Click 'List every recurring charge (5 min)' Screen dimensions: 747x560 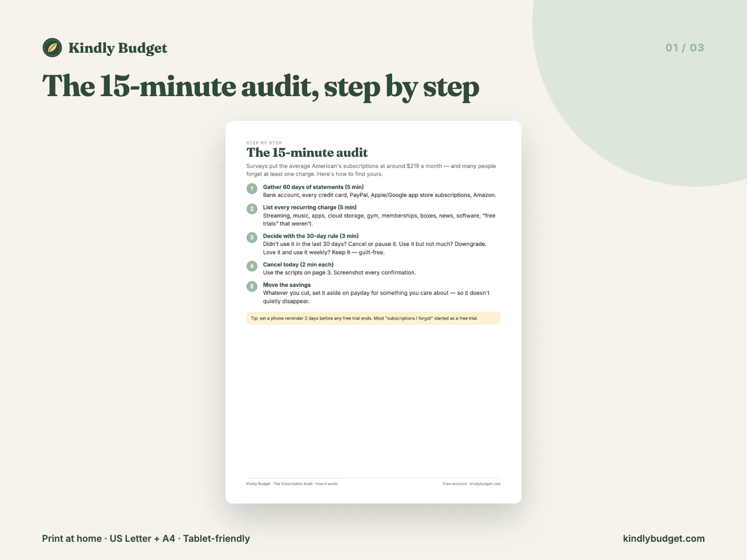coord(310,207)
